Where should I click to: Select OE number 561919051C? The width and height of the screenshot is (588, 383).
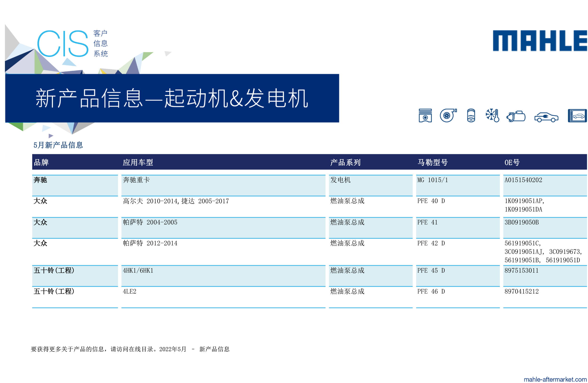click(x=523, y=243)
